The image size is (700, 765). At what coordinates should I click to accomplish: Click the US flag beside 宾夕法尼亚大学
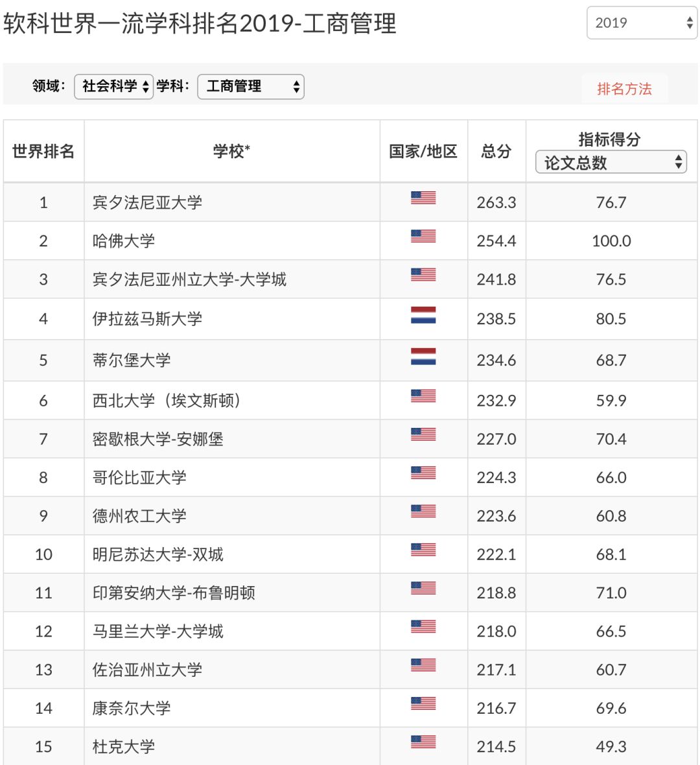pos(423,198)
